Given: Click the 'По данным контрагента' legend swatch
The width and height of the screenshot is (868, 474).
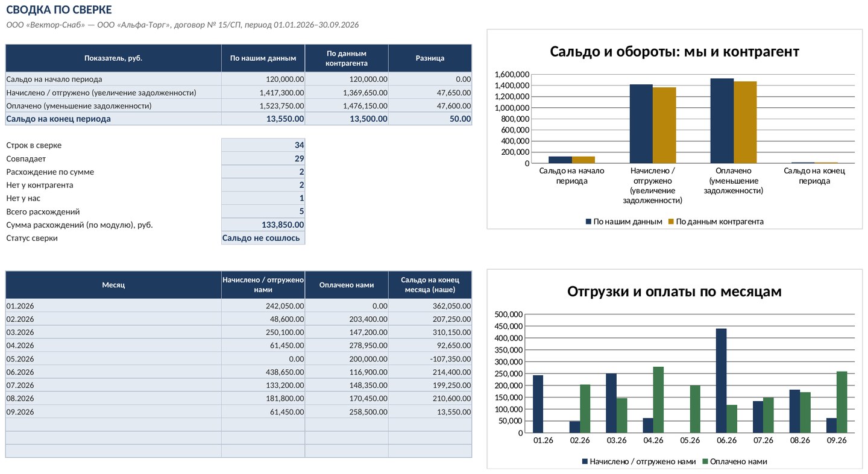Looking at the screenshot, I should [671, 222].
